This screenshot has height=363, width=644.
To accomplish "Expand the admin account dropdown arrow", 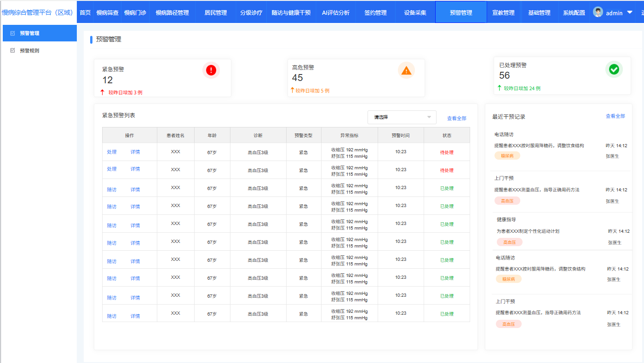I will click(630, 12).
